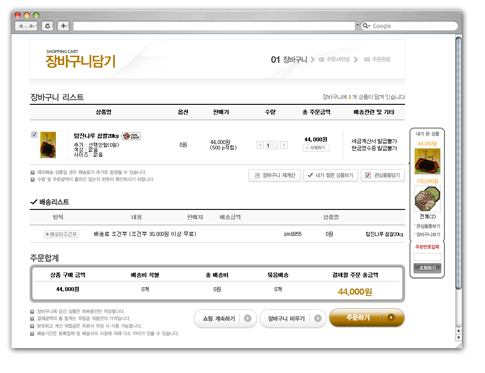Click the browser reload button

[x=48, y=26]
